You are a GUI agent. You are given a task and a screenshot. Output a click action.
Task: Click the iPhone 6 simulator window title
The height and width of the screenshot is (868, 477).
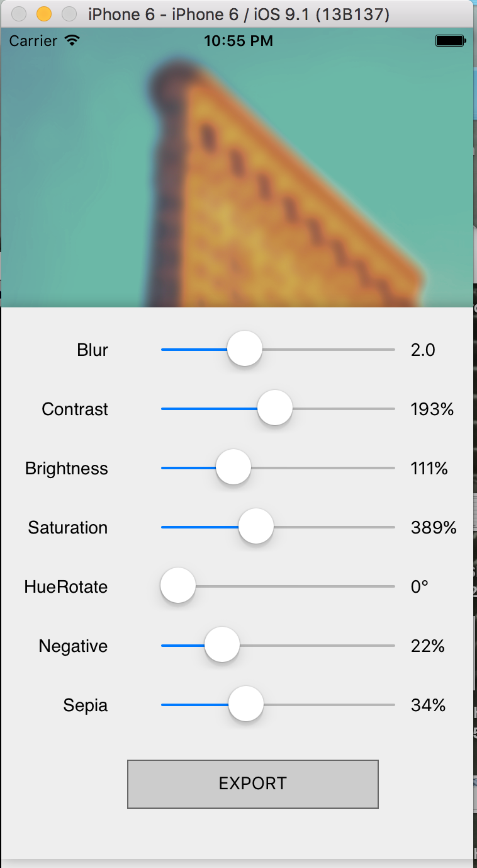tap(239, 14)
